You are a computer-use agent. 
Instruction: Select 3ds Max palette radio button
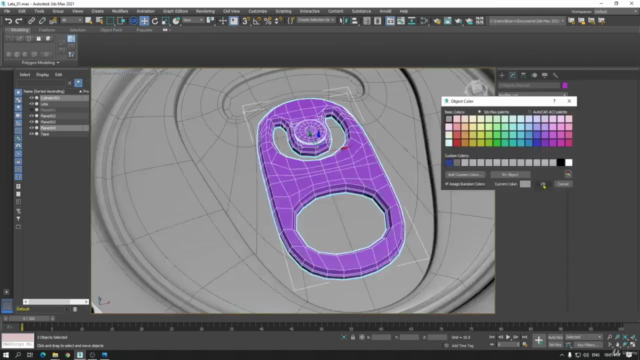tap(480, 112)
